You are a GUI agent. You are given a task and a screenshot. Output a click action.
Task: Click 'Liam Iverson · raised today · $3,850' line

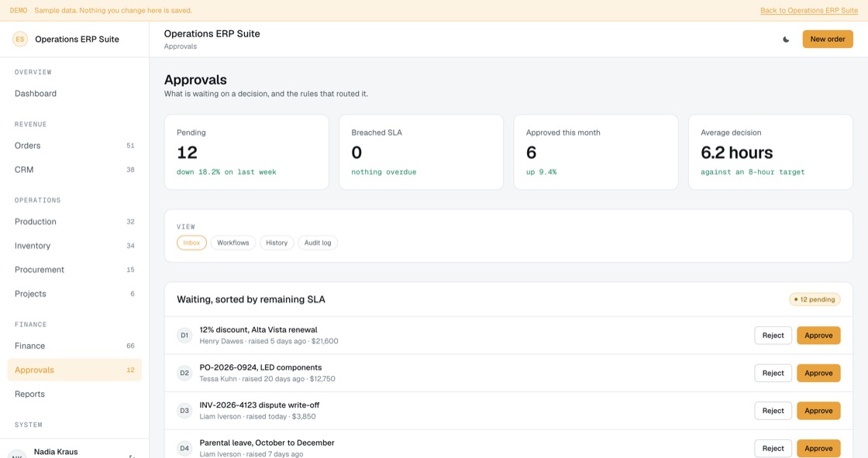[x=258, y=416]
